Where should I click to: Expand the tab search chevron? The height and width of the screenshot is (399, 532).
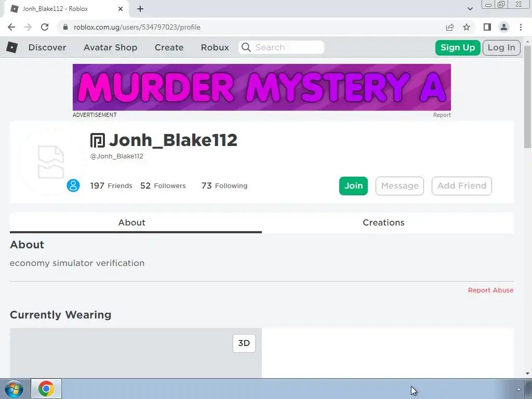(470, 9)
